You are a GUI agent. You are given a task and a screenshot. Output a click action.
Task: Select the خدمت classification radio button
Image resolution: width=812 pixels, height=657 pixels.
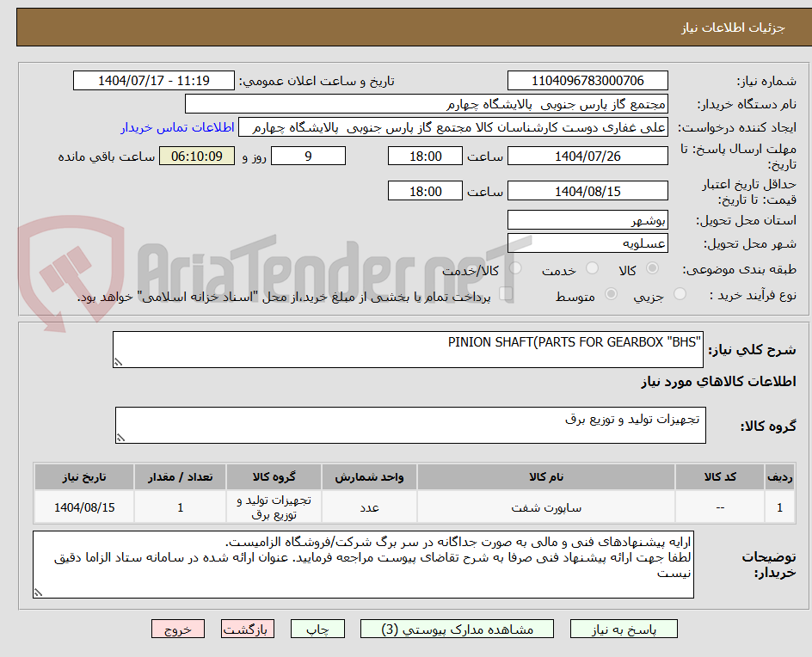pos(592,268)
